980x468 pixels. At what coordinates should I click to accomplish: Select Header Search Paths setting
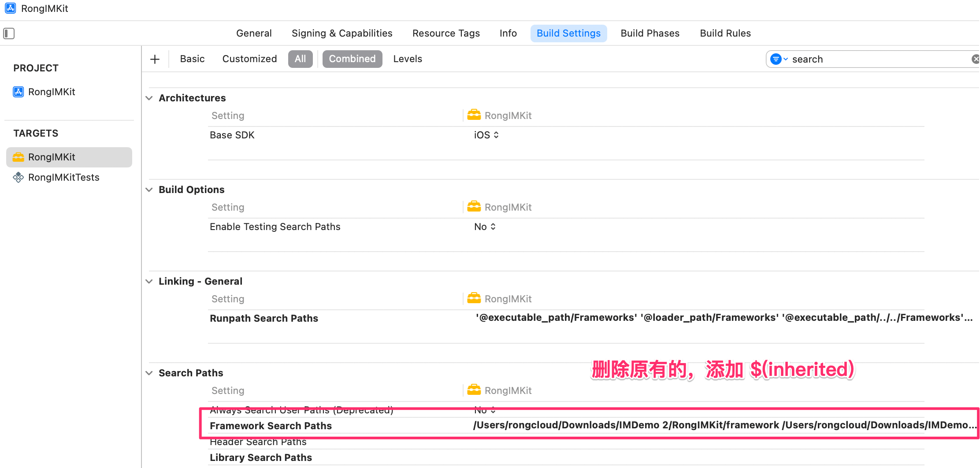[258, 442]
